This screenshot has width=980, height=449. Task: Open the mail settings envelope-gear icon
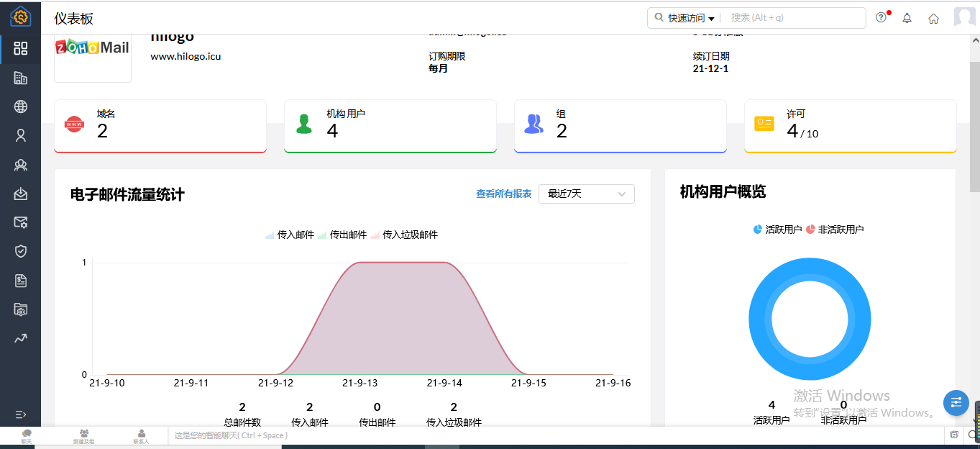click(20, 222)
